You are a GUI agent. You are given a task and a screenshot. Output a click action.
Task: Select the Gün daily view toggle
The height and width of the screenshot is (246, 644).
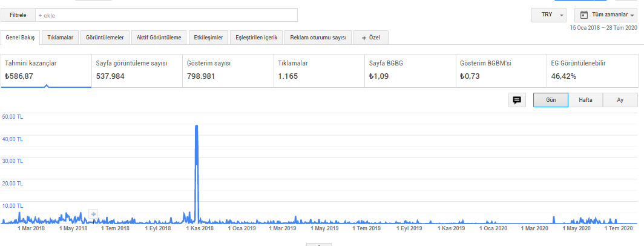click(x=550, y=100)
